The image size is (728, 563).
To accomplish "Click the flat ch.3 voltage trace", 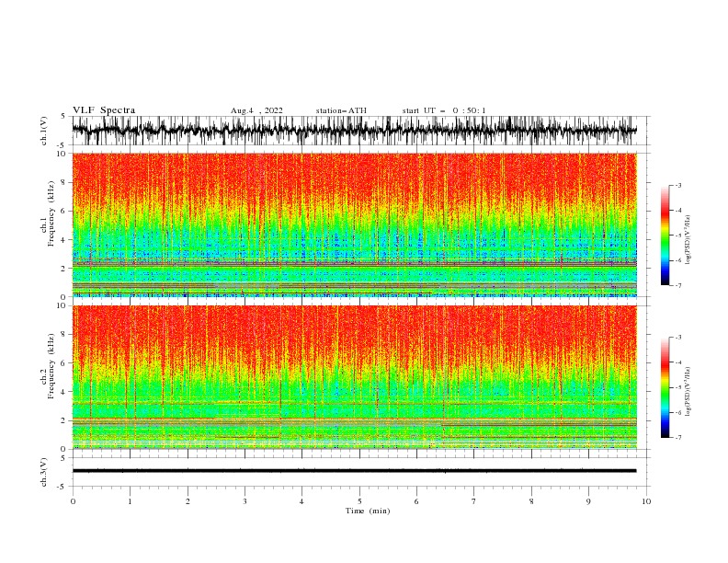I will [x=354, y=471].
